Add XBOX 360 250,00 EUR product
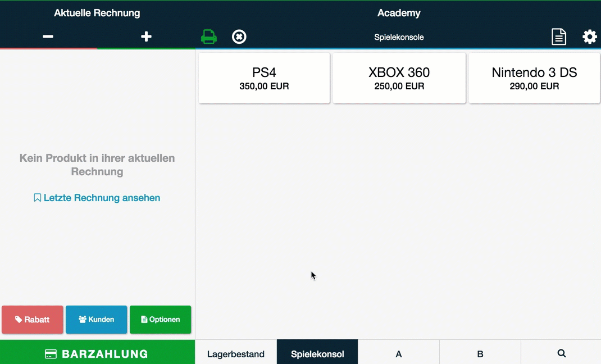601x364 pixels. [x=399, y=78]
